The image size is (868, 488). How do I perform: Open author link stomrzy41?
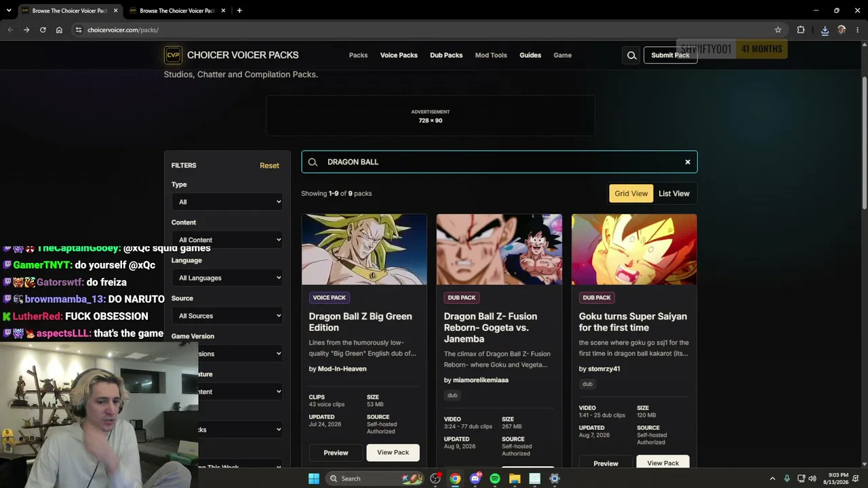point(604,369)
